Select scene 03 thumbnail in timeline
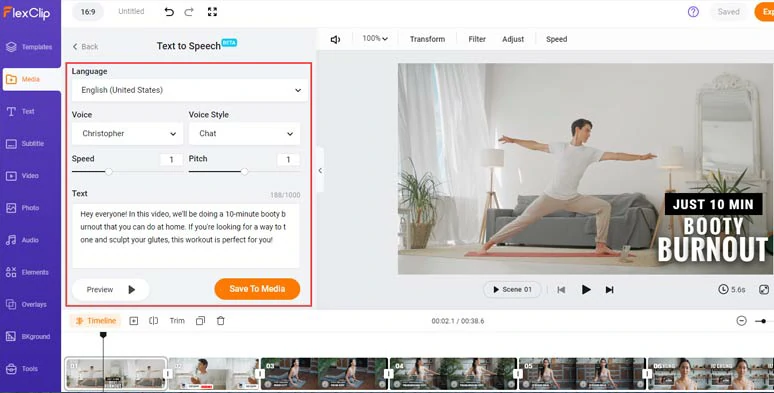The width and height of the screenshot is (774, 393). coord(324,374)
